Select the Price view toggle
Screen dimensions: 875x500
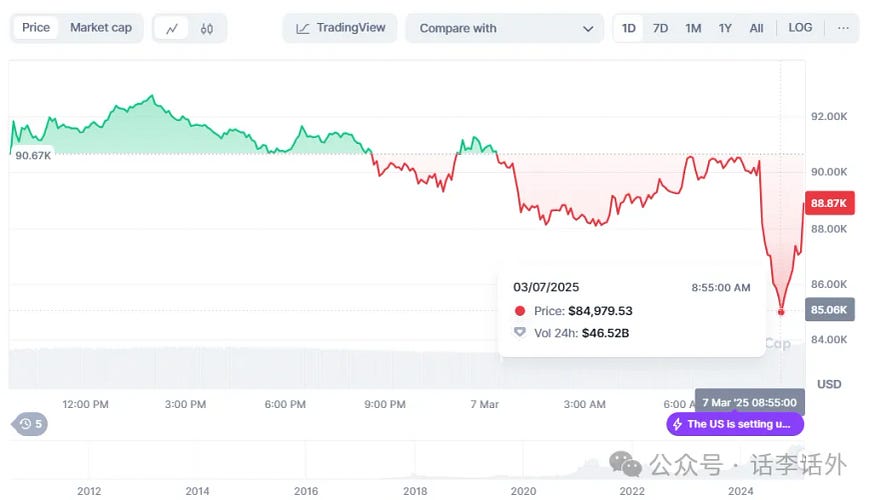[x=36, y=28]
